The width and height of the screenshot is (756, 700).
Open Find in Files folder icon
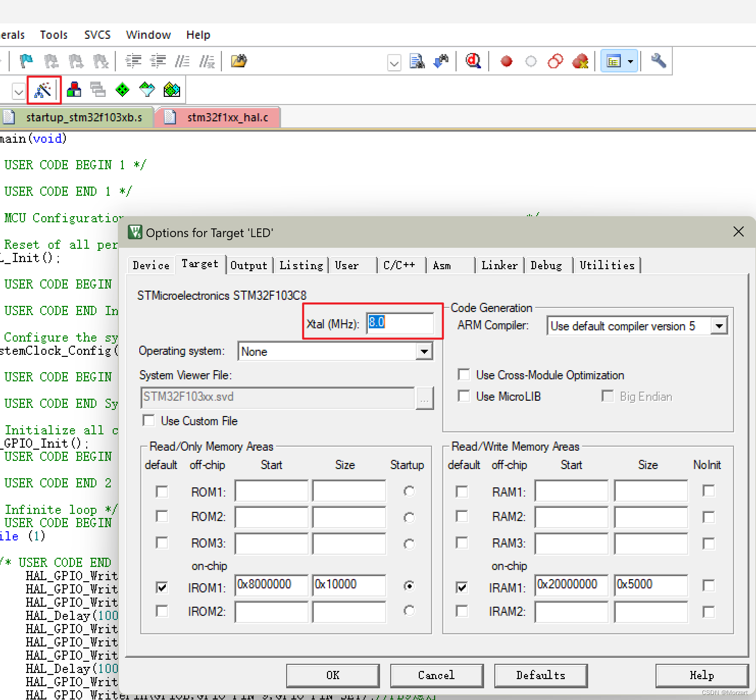point(239,61)
